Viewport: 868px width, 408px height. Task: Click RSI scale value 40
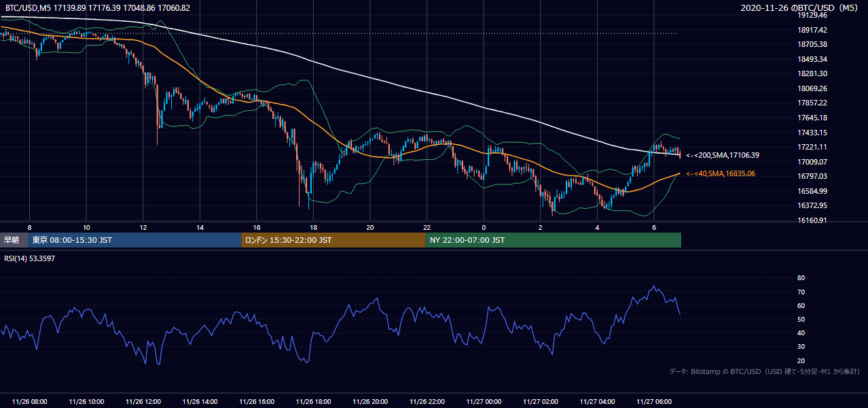[x=801, y=333]
